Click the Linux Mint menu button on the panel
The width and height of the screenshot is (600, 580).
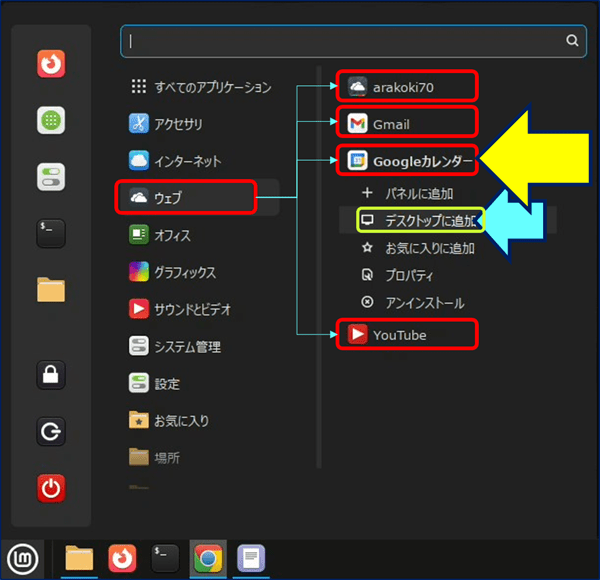(22, 559)
